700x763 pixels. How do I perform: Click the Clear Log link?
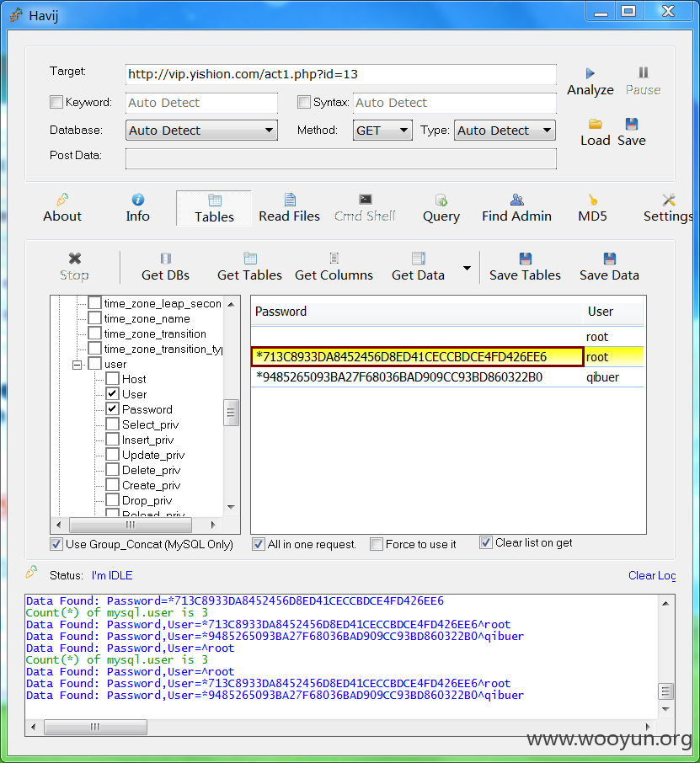click(652, 575)
